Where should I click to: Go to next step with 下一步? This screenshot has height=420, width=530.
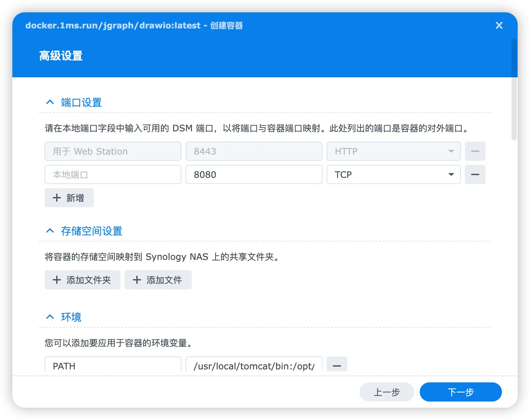point(460,392)
